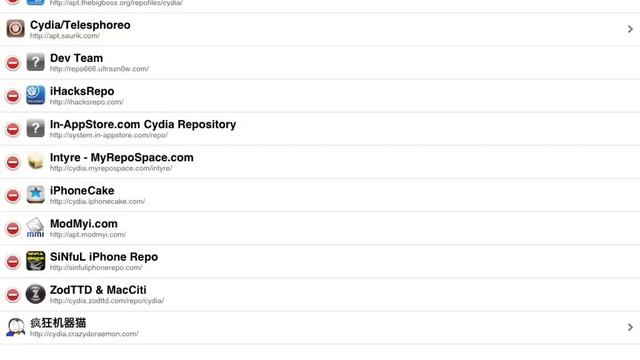Toggle the red delete button for iHacksRepo
640x360 pixels.
point(13,96)
